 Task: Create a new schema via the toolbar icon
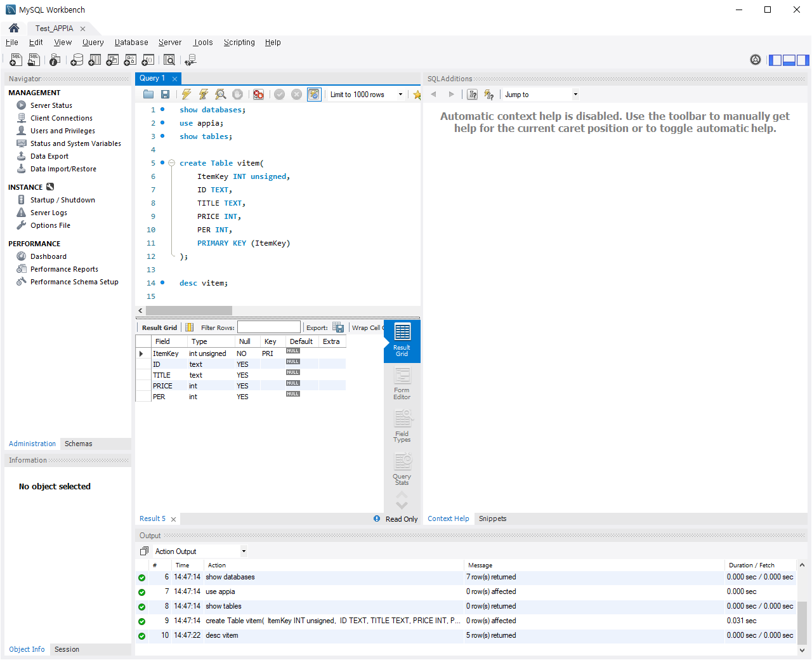(77, 60)
